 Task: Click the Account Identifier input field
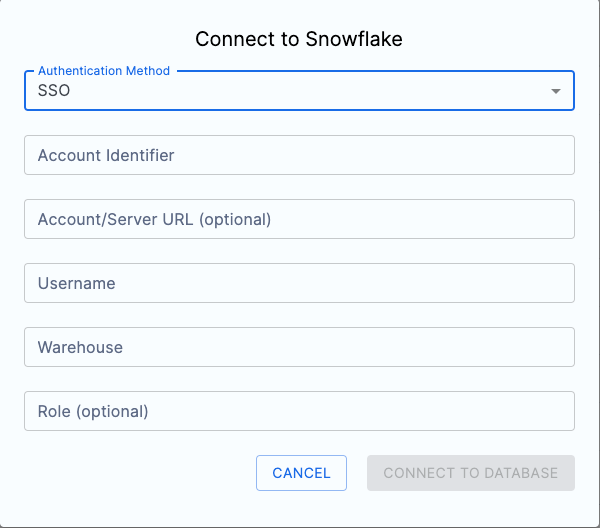pos(299,155)
